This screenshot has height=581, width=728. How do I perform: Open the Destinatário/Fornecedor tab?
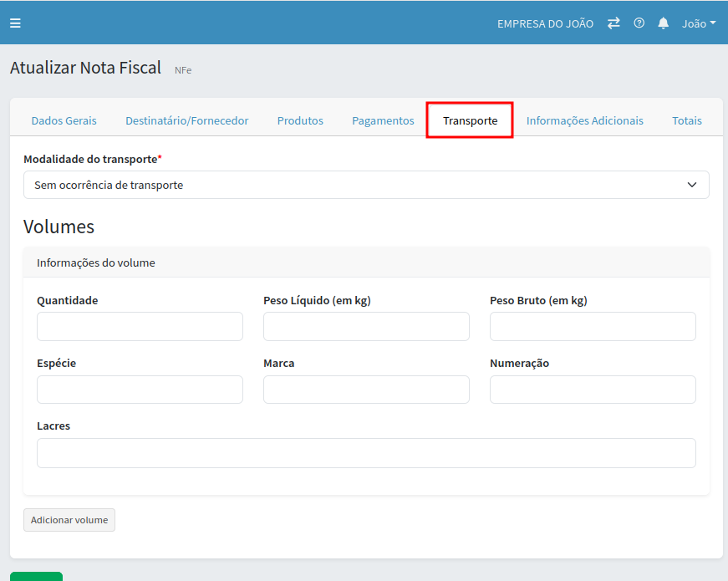(187, 120)
